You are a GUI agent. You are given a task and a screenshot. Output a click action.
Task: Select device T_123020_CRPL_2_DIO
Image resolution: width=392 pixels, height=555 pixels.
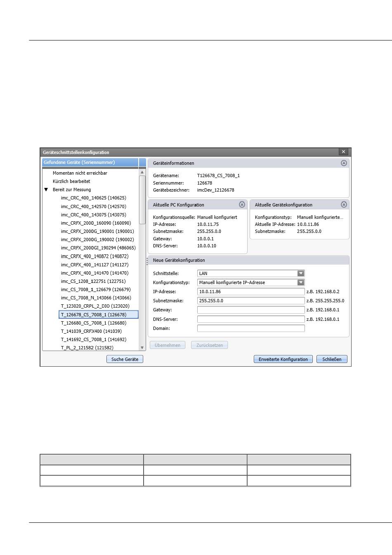coord(95,306)
